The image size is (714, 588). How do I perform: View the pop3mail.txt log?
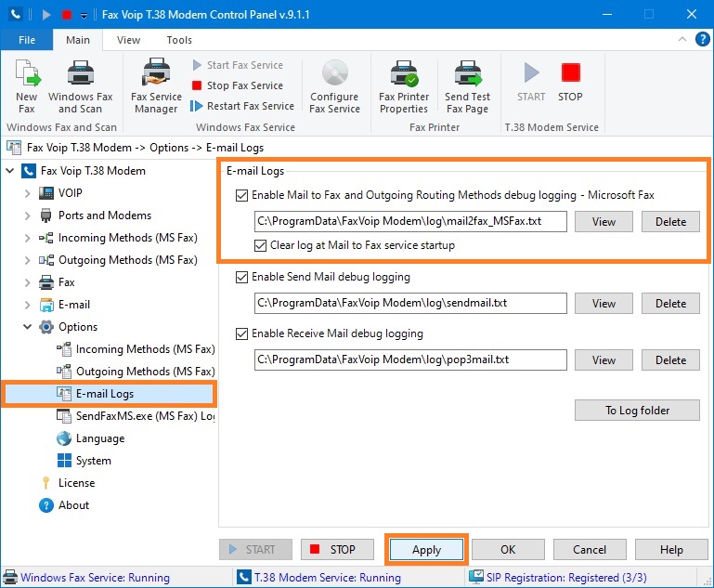604,360
